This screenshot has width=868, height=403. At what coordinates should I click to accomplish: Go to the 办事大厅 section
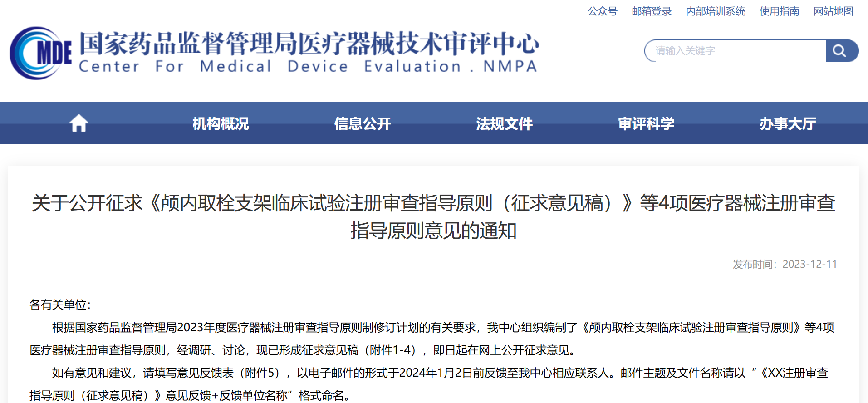(x=788, y=123)
